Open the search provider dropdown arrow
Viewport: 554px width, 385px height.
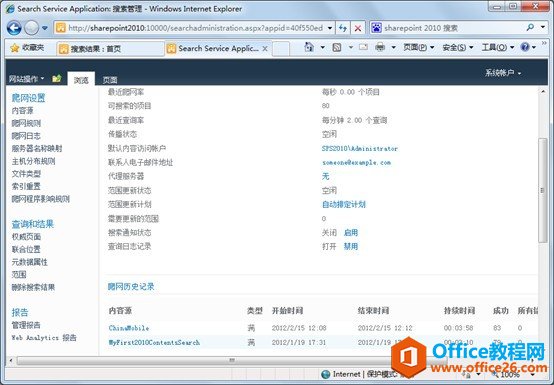[543, 27]
